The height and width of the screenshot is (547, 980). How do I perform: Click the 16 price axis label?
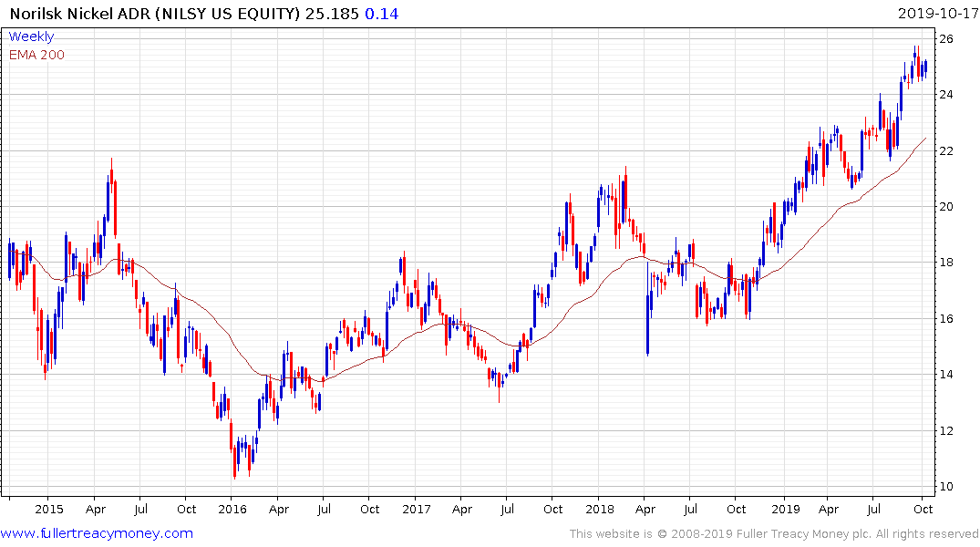[x=946, y=319]
